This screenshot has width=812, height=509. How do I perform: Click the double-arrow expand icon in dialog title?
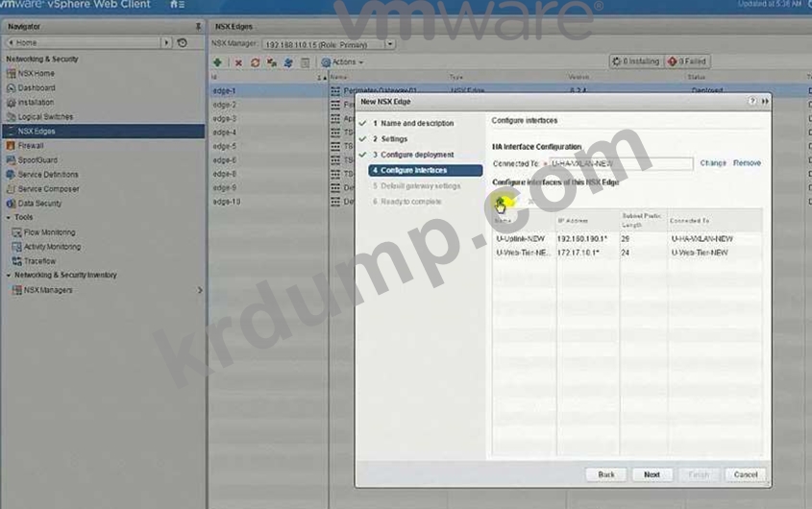pyautogui.click(x=765, y=102)
